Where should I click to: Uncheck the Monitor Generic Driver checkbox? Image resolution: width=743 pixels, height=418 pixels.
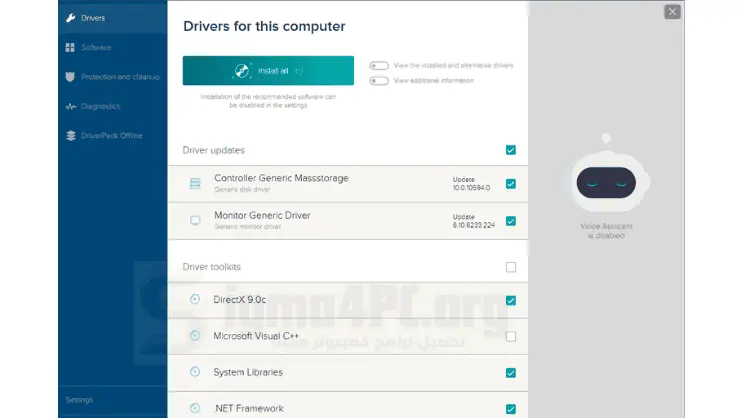pyautogui.click(x=511, y=220)
